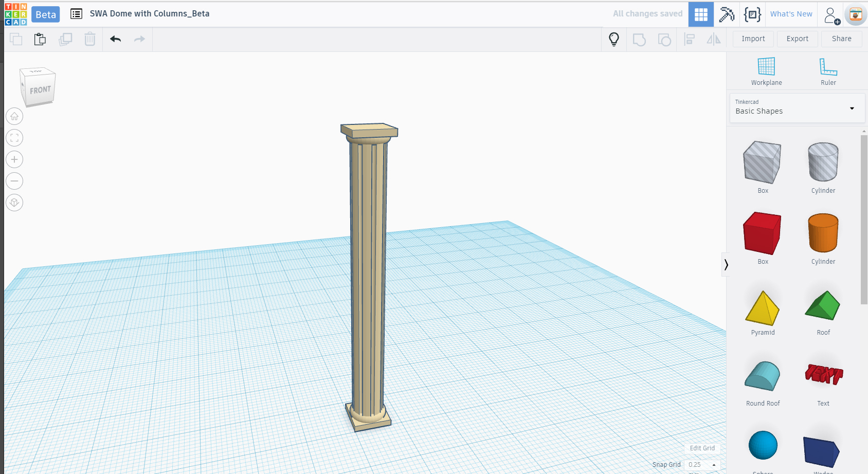This screenshot has height=474, width=868.
Task: Open the design list icon
Action: [x=76, y=14]
